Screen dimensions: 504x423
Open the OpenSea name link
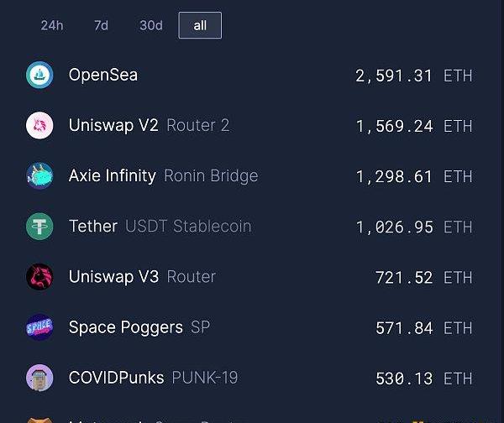103,76
